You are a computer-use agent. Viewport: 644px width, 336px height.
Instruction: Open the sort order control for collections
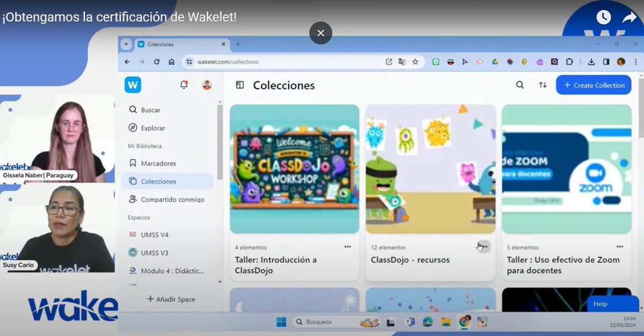(543, 85)
